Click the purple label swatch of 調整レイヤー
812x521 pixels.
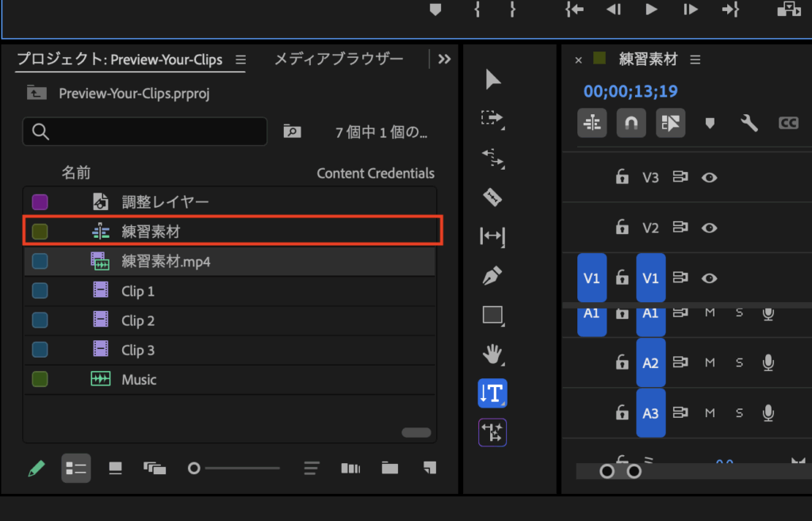[40, 202]
